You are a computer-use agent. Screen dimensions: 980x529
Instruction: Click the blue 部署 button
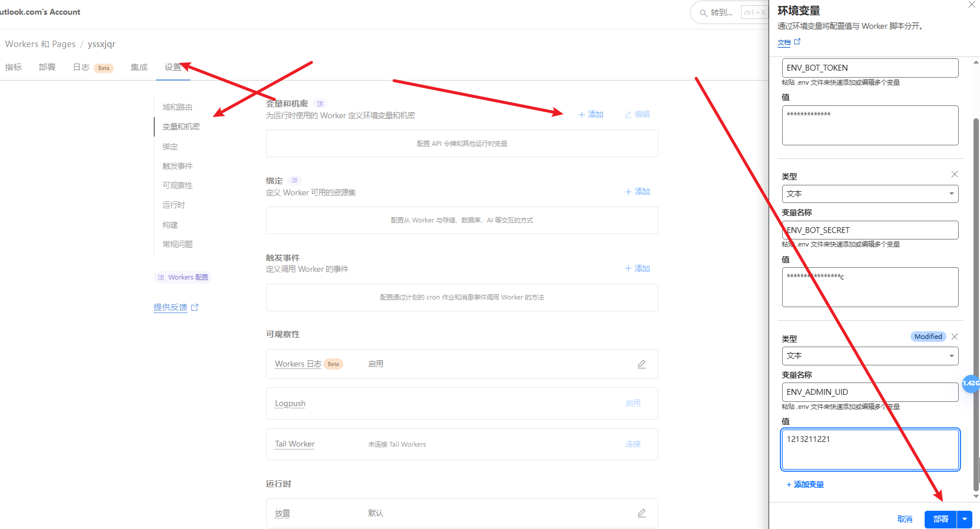941,519
